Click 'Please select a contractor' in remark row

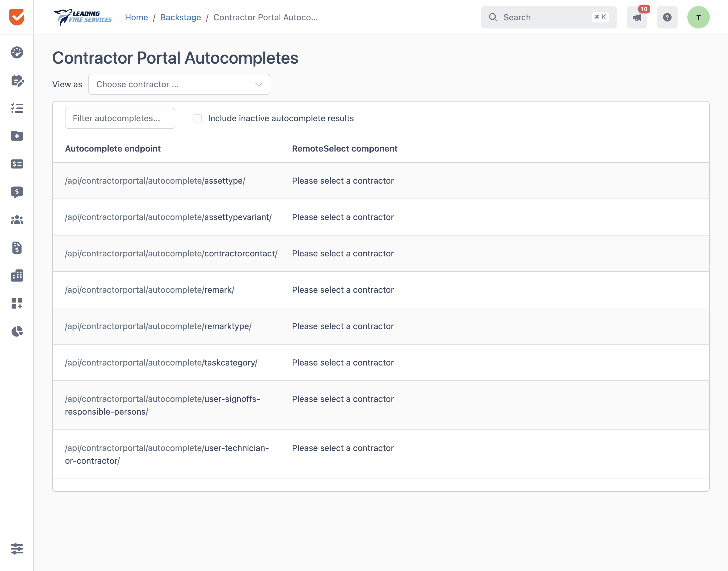(342, 290)
